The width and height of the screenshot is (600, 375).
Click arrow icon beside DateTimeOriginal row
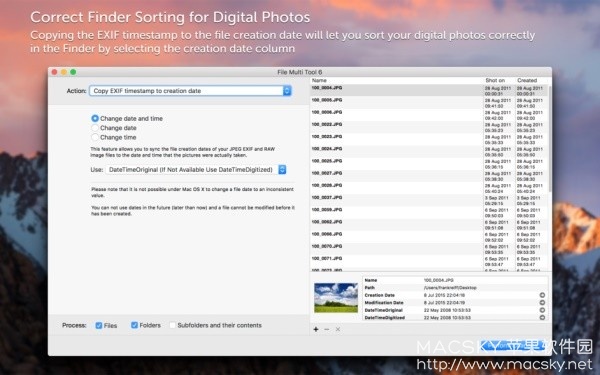pyautogui.click(x=542, y=310)
